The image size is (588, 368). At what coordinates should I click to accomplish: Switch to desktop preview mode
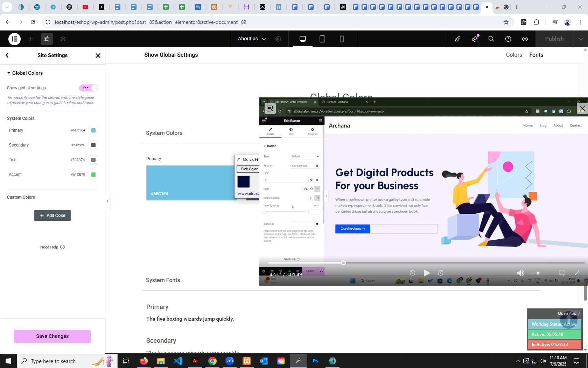point(303,39)
